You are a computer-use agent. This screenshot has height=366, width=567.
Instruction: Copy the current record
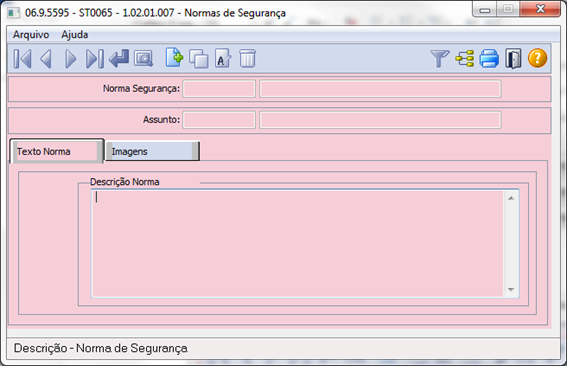(199, 59)
